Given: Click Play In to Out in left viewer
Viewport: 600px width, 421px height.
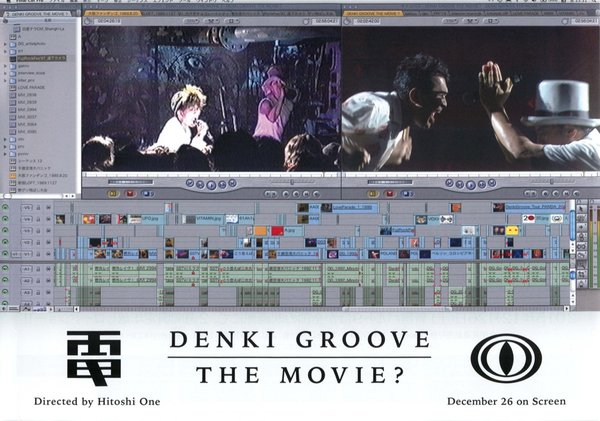Looking at the screenshot, I should (200, 185).
